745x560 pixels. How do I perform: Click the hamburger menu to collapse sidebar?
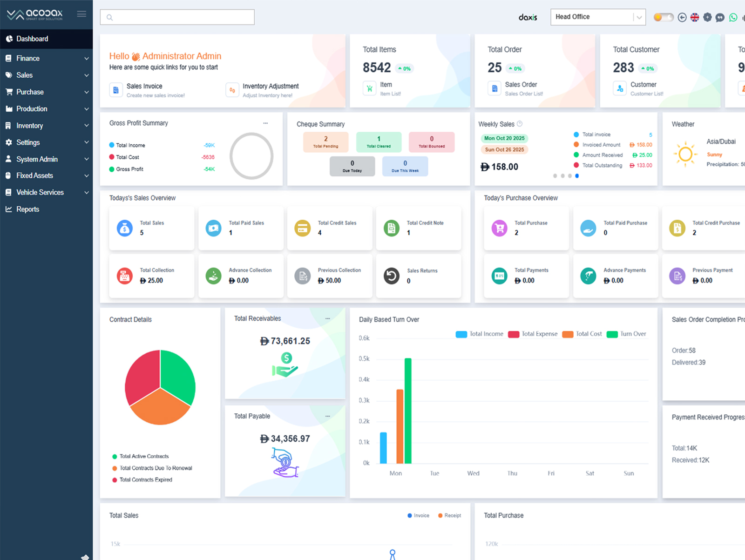click(x=81, y=14)
